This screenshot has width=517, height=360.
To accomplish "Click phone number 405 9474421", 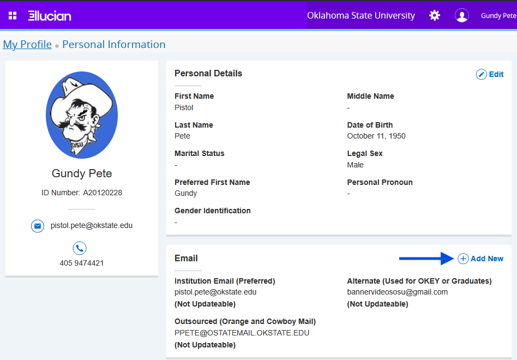I will [82, 263].
